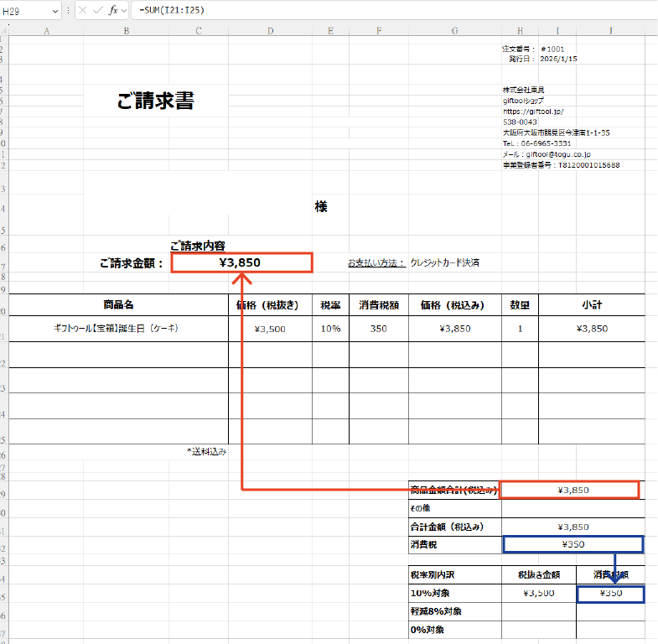The height and width of the screenshot is (644, 658).
Task: Click the ご請求書 title text
Action: point(156,101)
